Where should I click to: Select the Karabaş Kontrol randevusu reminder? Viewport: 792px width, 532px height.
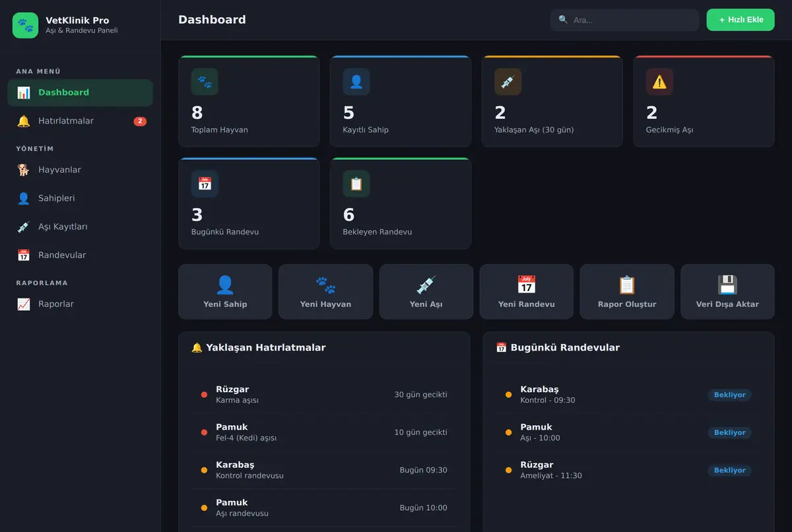point(324,470)
